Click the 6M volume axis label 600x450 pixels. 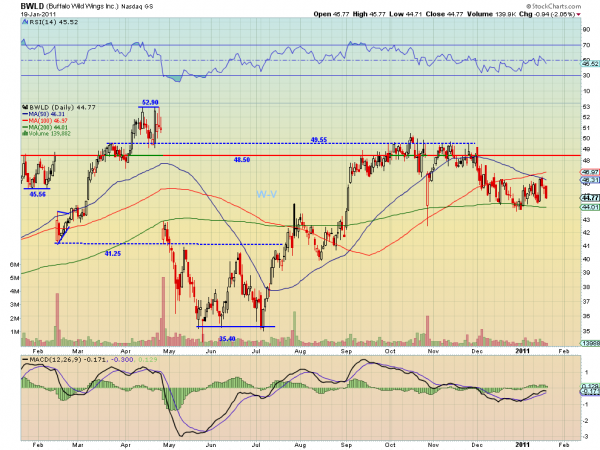tap(15, 265)
